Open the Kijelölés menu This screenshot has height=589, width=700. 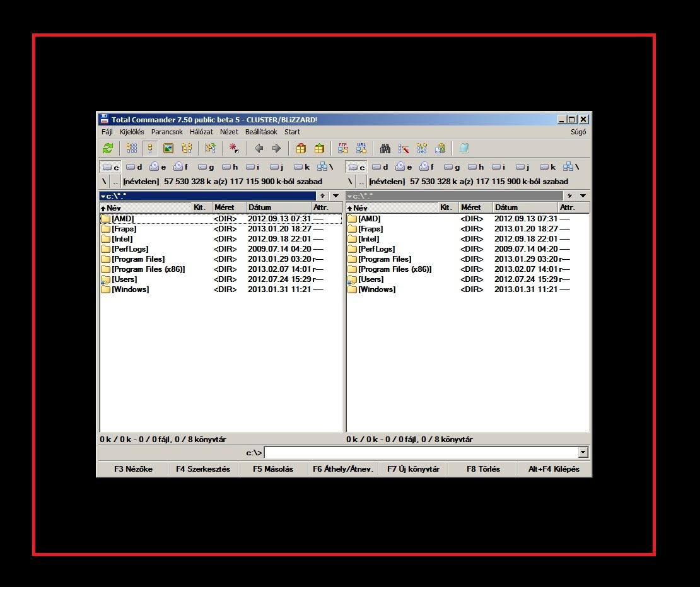point(132,132)
